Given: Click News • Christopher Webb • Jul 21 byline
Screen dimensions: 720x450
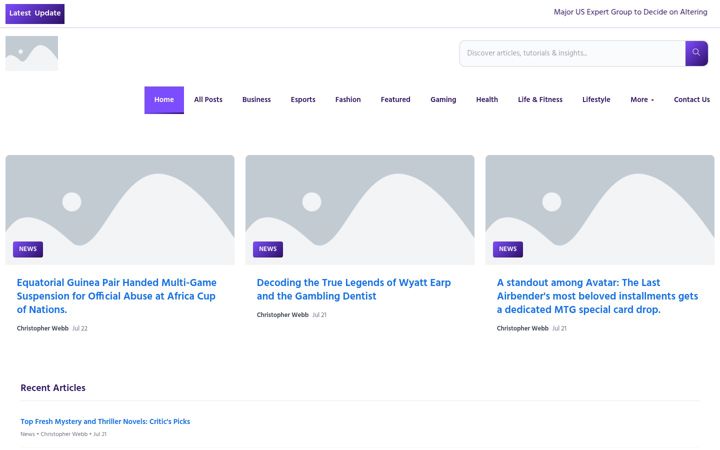Looking at the screenshot, I should [x=63, y=434].
